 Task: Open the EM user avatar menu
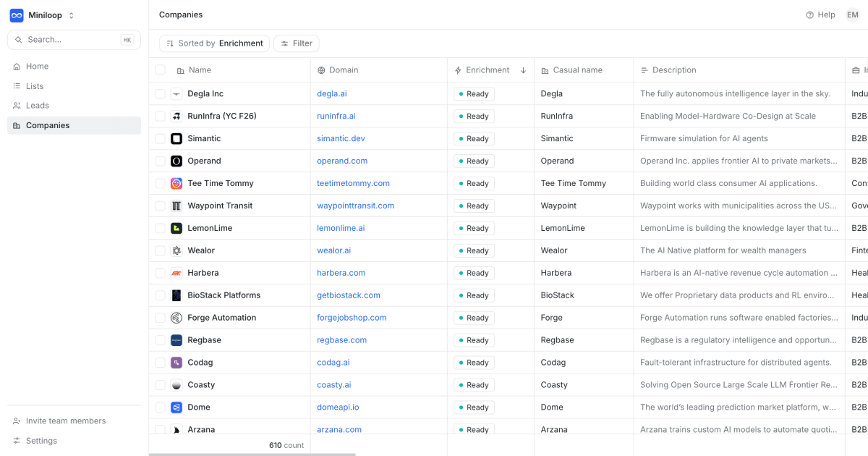point(853,14)
